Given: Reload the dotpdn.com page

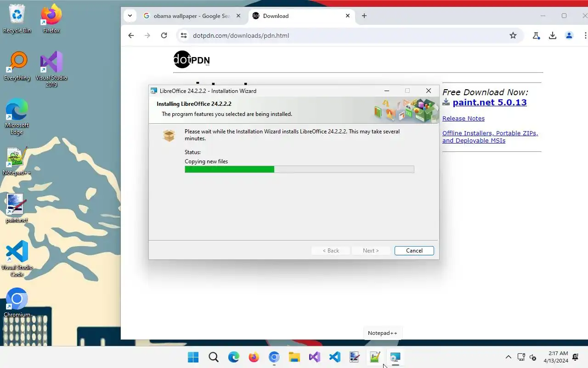Looking at the screenshot, I should 164,35.
